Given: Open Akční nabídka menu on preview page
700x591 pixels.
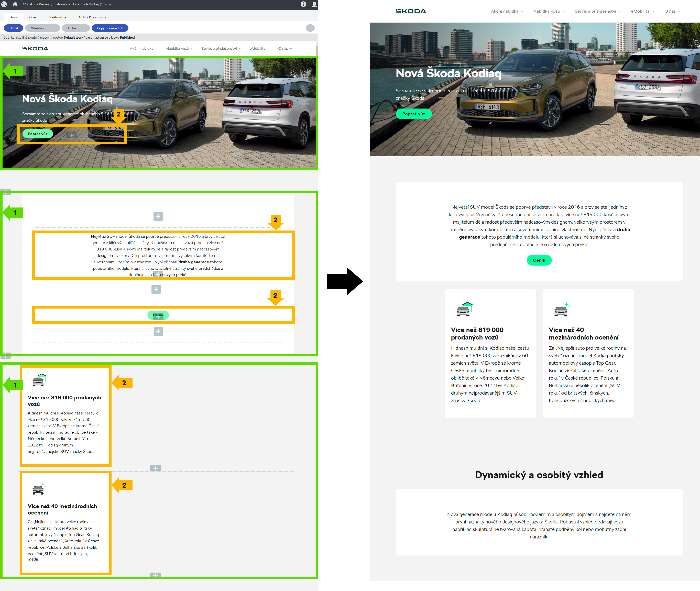Looking at the screenshot, I should [507, 11].
